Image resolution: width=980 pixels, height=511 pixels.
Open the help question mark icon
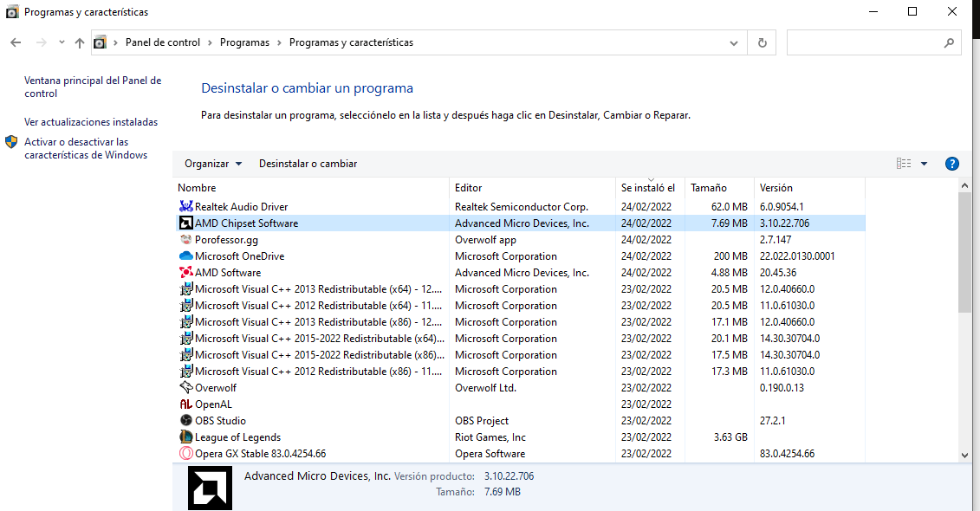point(952,164)
